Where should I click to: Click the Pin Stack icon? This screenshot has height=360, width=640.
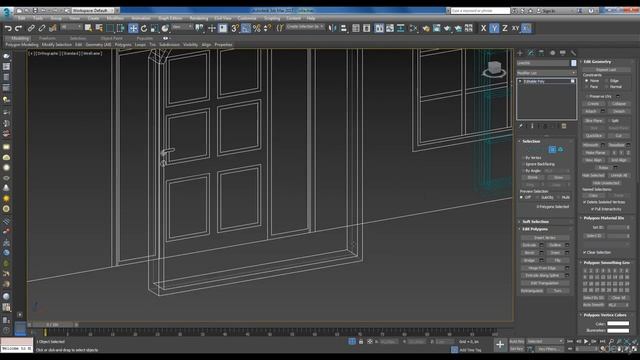tap(521, 126)
